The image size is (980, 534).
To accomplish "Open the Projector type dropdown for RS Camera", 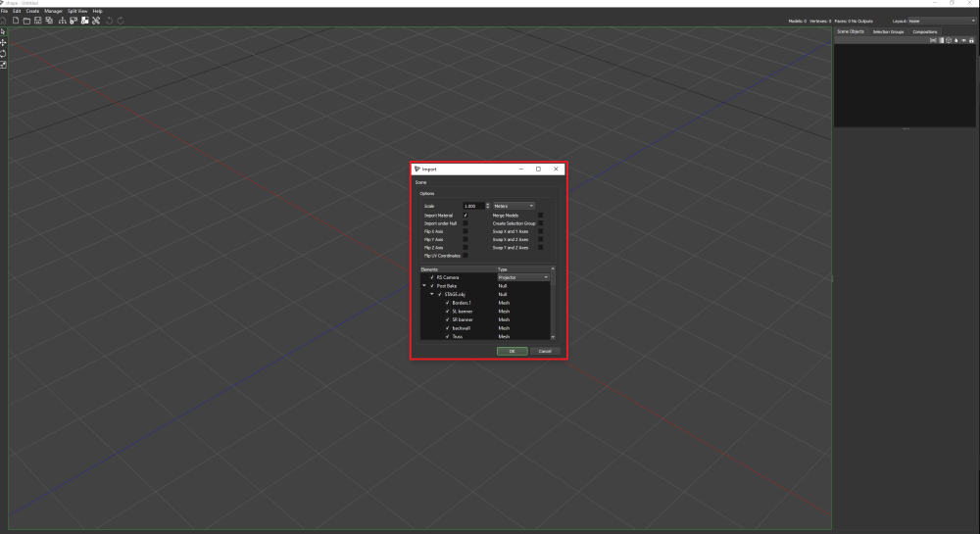I will [x=523, y=277].
